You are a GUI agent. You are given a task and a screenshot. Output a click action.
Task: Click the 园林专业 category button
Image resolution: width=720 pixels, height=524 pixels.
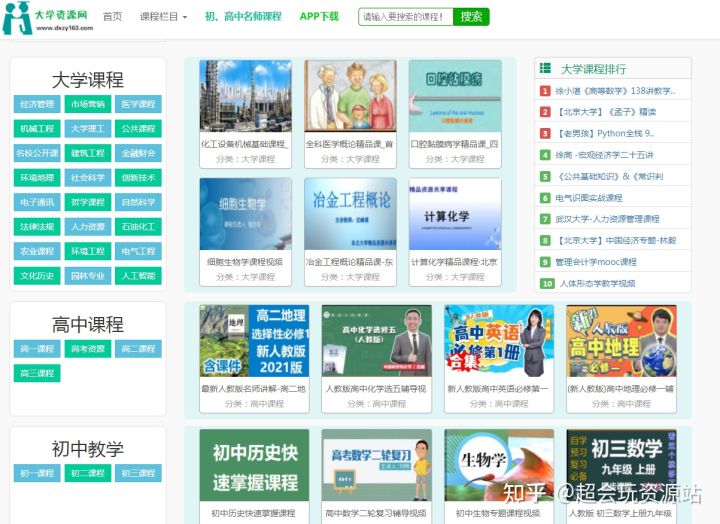pyautogui.click(x=88, y=276)
